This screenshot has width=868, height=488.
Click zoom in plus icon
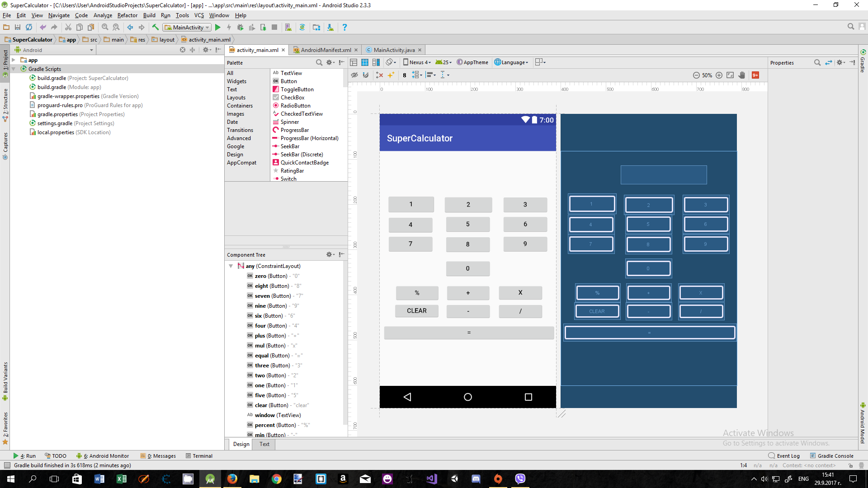[x=719, y=75]
